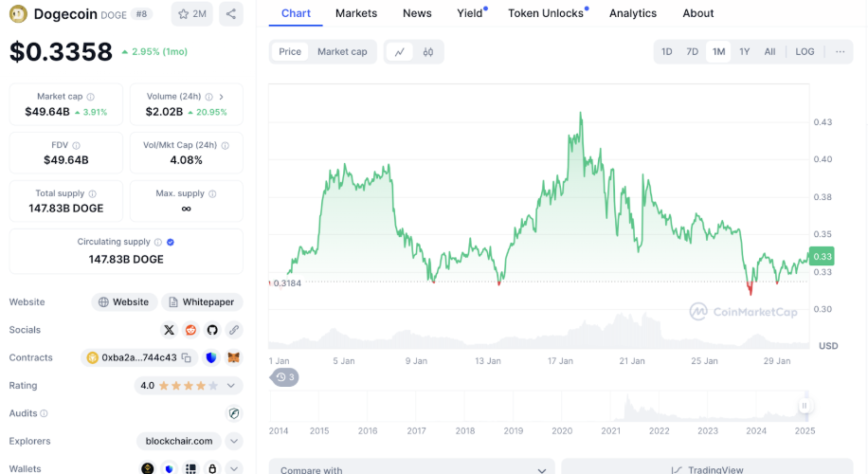Open the GitHub repository icon
Viewport: 868px width, 474px height.
(212, 330)
